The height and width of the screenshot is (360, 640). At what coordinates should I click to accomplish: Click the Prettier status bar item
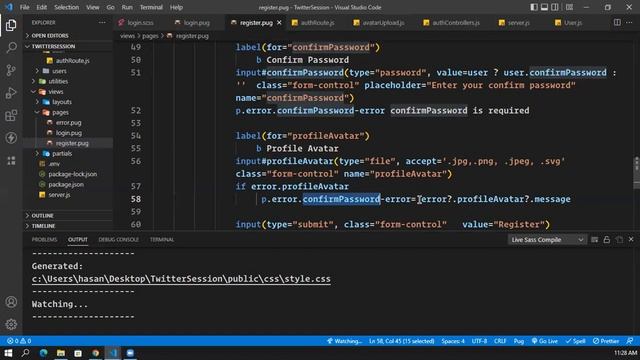606,341
